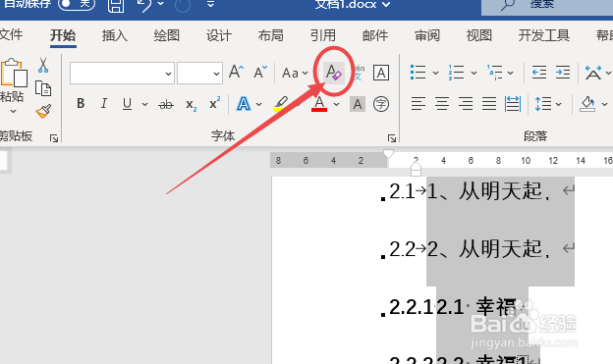
Task: Open the underline style dropdown arrow
Action: tap(144, 104)
